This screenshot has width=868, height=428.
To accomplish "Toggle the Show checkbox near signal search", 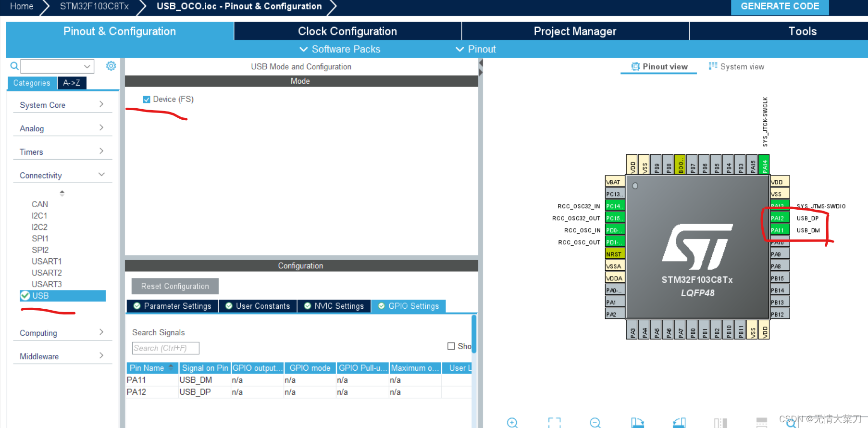I will pyautogui.click(x=451, y=346).
